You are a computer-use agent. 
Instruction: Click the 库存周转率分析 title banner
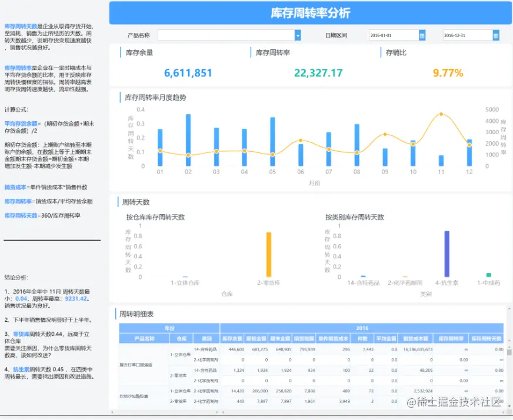pyautogui.click(x=311, y=13)
